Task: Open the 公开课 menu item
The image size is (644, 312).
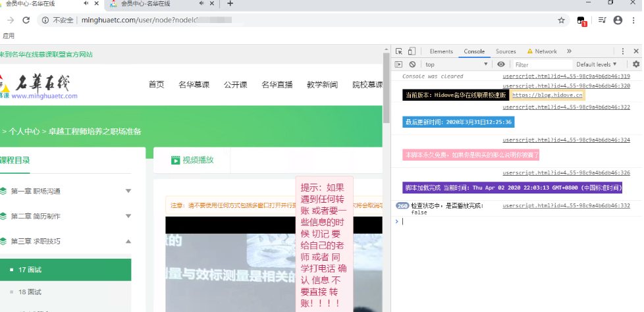Action: [x=235, y=85]
